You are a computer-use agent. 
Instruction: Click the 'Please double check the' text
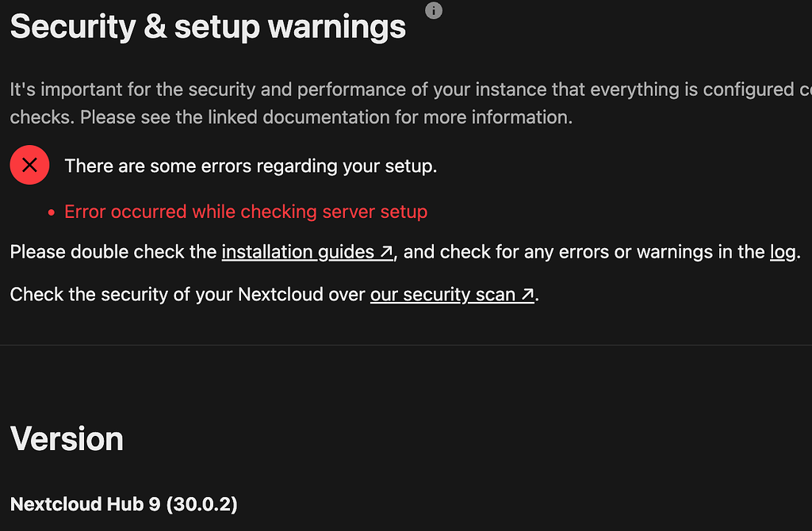(113, 252)
